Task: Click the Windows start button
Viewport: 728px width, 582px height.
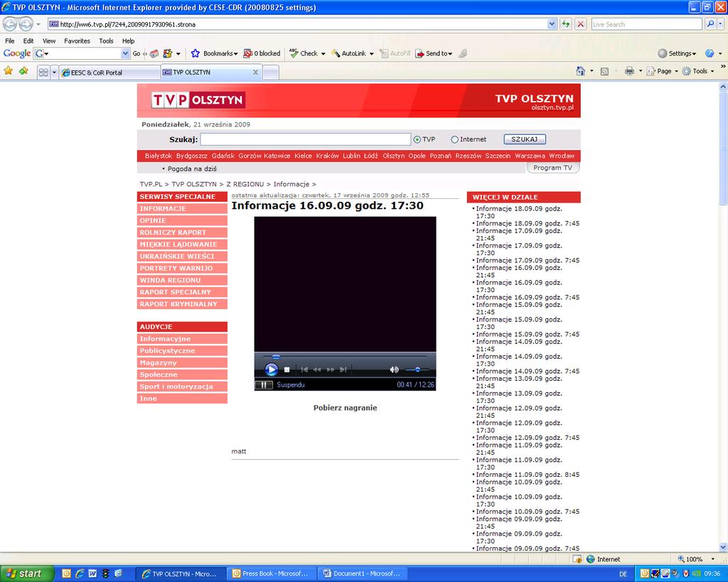Action: point(26,573)
